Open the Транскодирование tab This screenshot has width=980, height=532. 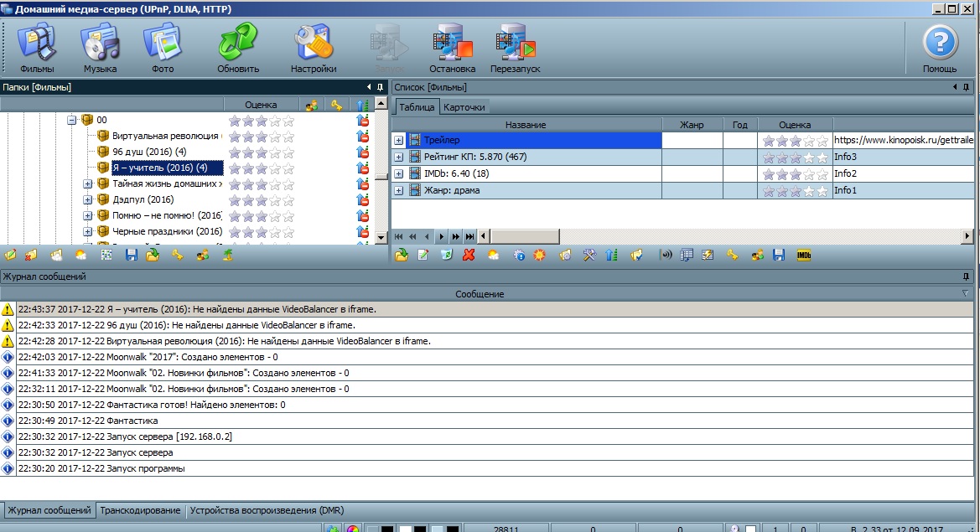140,510
